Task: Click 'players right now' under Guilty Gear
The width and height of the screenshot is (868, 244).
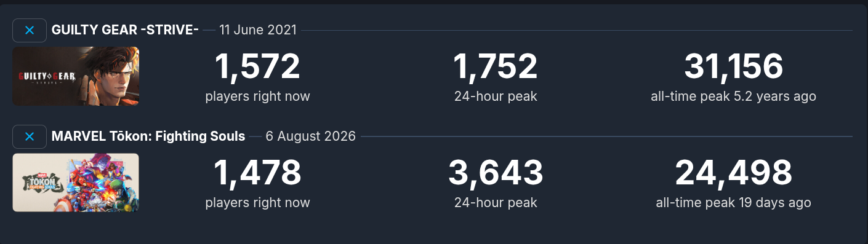Action: click(x=257, y=96)
